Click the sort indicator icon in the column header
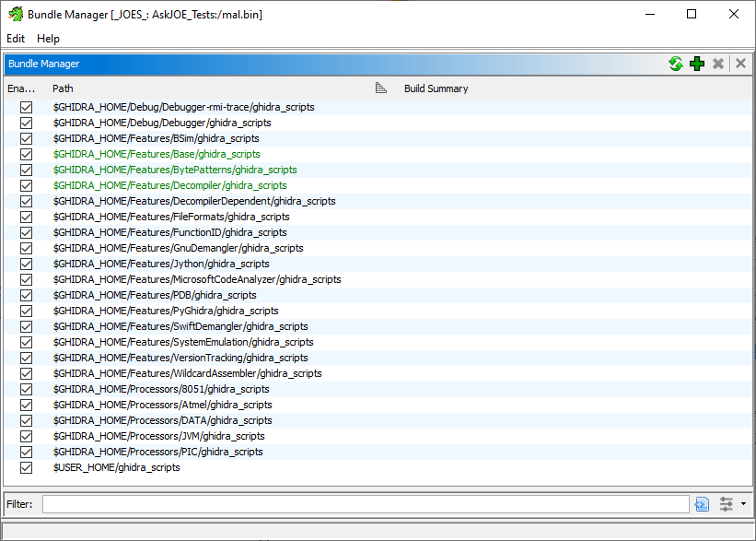The width and height of the screenshot is (756, 541). coord(382,88)
